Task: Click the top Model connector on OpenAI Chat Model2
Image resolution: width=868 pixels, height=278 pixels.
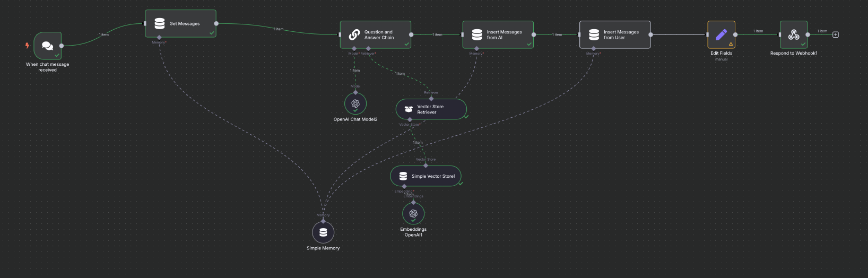Action: [x=355, y=92]
